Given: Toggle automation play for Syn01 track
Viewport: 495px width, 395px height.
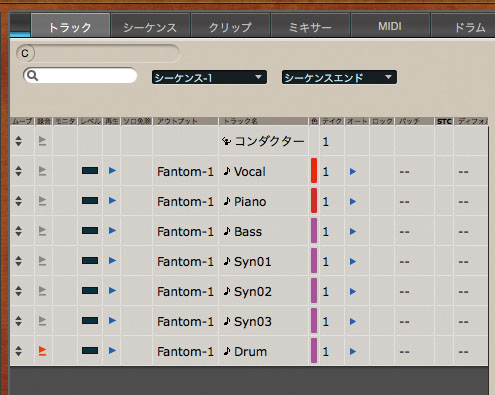Looking at the screenshot, I should (353, 261).
